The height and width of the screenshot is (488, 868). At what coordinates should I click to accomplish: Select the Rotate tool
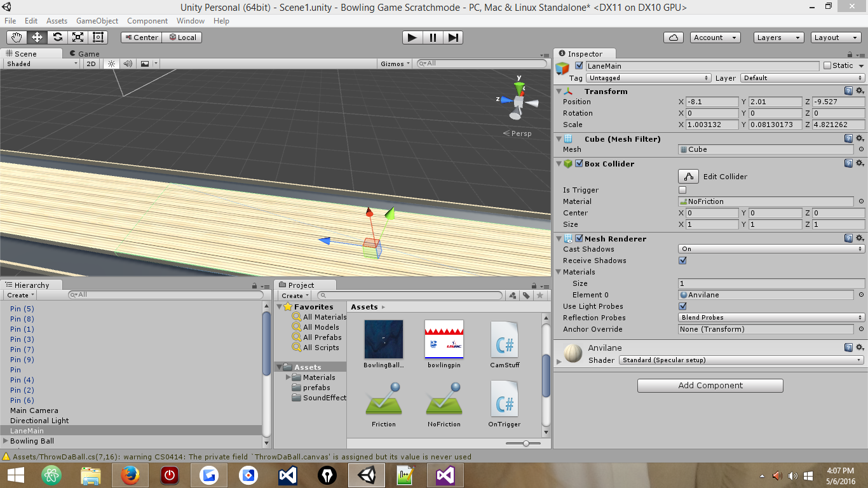click(57, 37)
